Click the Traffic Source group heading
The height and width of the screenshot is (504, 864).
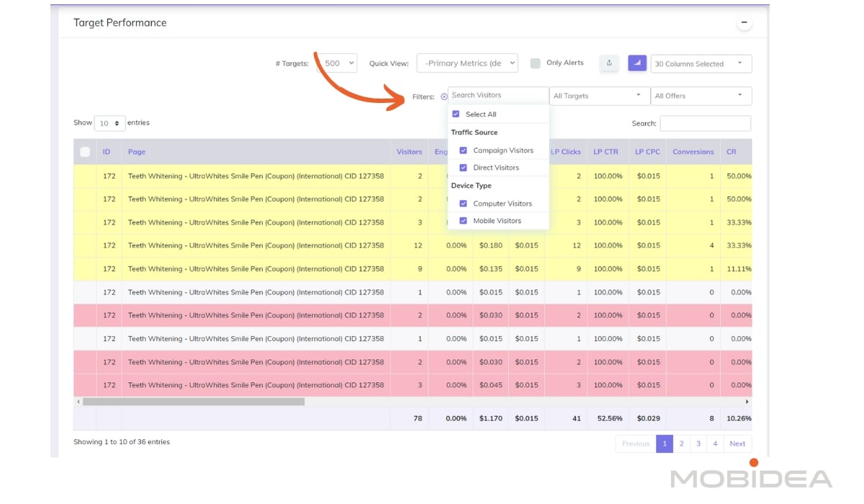[x=474, y=132]
